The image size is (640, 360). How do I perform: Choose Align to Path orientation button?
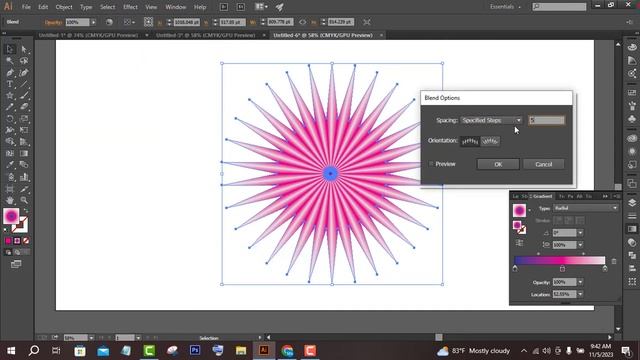pyautogui.click(x=490, y=141)
